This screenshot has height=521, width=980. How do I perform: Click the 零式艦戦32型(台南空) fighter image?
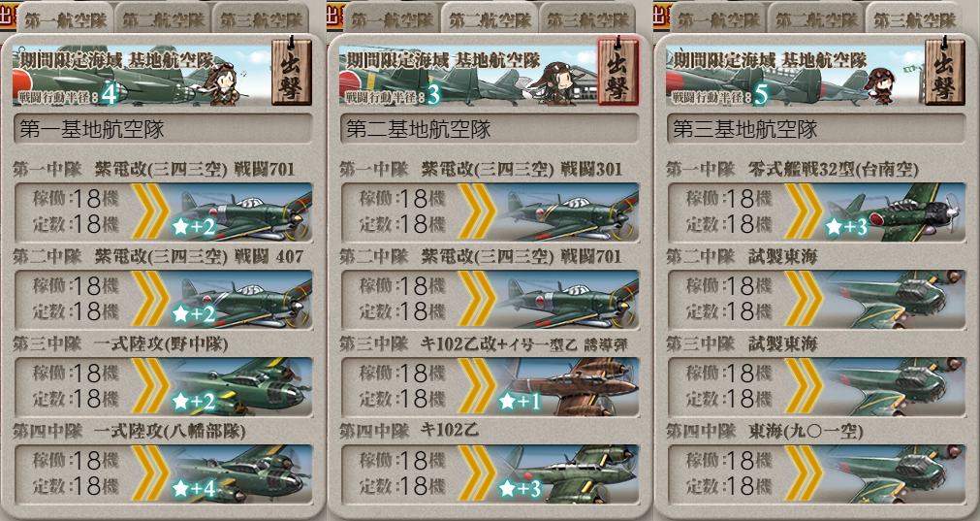point(895,212)
